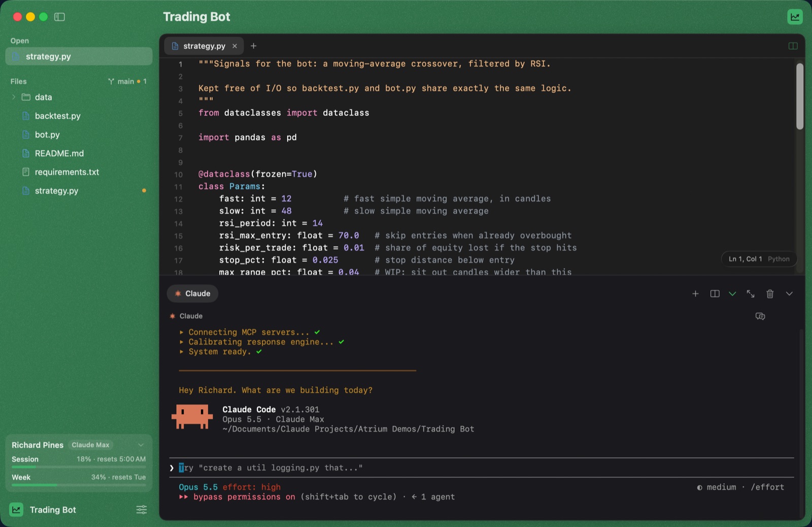812x527 pixels.
Task: Open project settings sliders icon
Action: coord(142,510)
